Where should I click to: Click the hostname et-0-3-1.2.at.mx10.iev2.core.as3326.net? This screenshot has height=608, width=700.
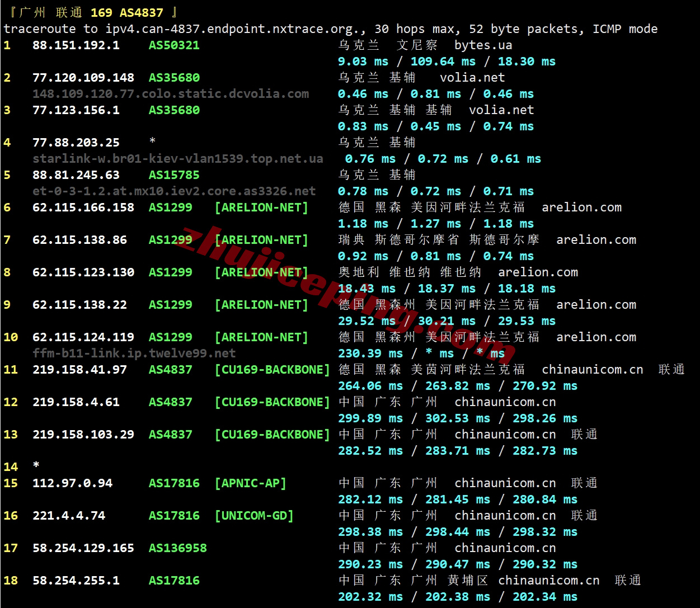pyautogui.click(x=174, y=191)
